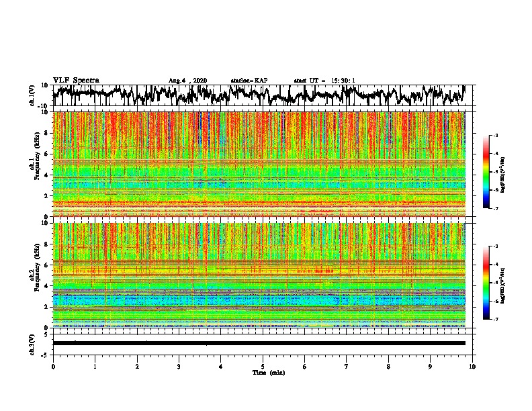Click the "8" kHz tick of ch.1 spectrogram
The height and width of the screenshot is (411, 532).
[46, 133]
